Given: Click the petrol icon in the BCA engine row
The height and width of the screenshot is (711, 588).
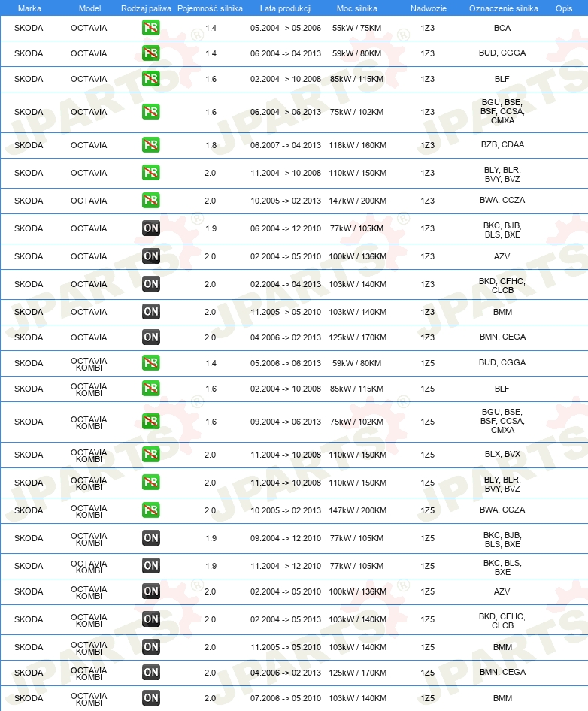Looking at the screenshot, I should [150, 28].
